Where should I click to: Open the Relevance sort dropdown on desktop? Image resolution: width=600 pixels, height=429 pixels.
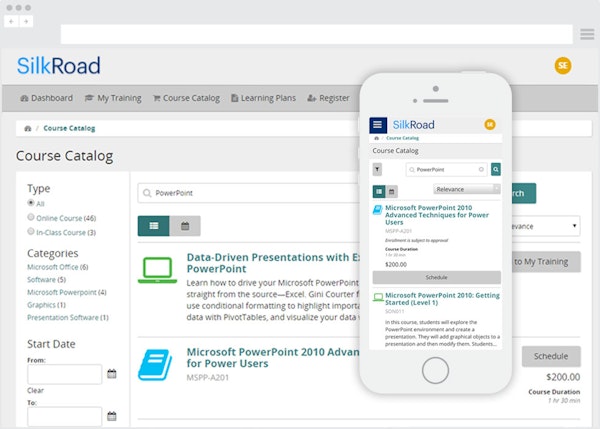click(546, 226)
